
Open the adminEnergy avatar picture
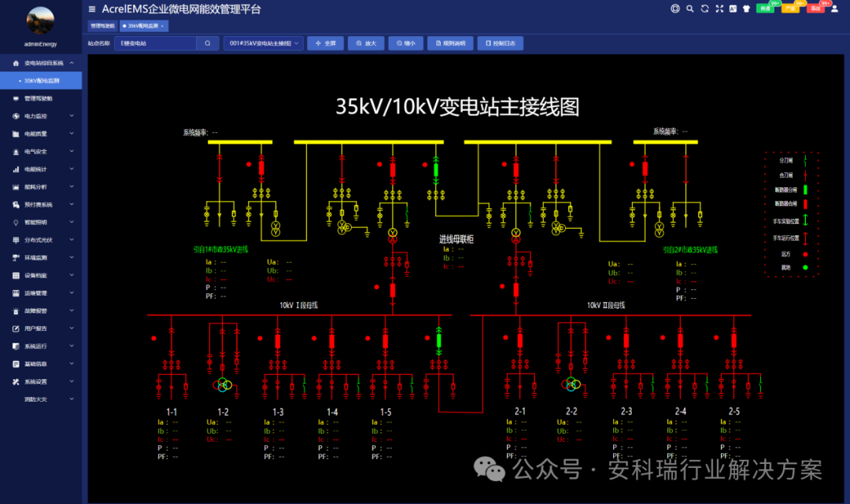(41, 20)
